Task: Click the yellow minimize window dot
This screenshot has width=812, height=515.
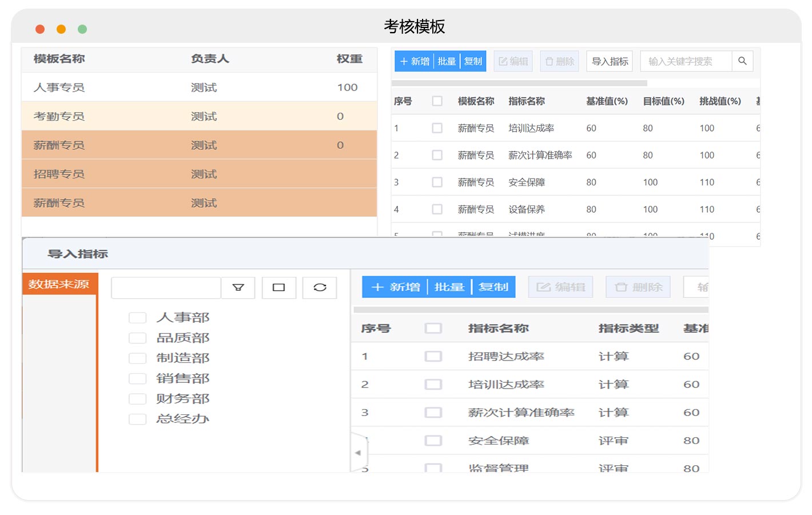Action: [x=61, y=29]
